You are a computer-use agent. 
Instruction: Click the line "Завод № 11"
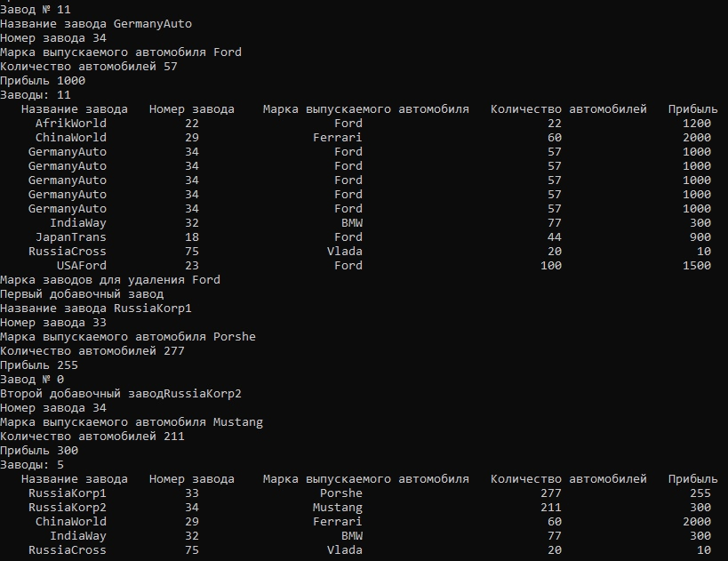36,9
